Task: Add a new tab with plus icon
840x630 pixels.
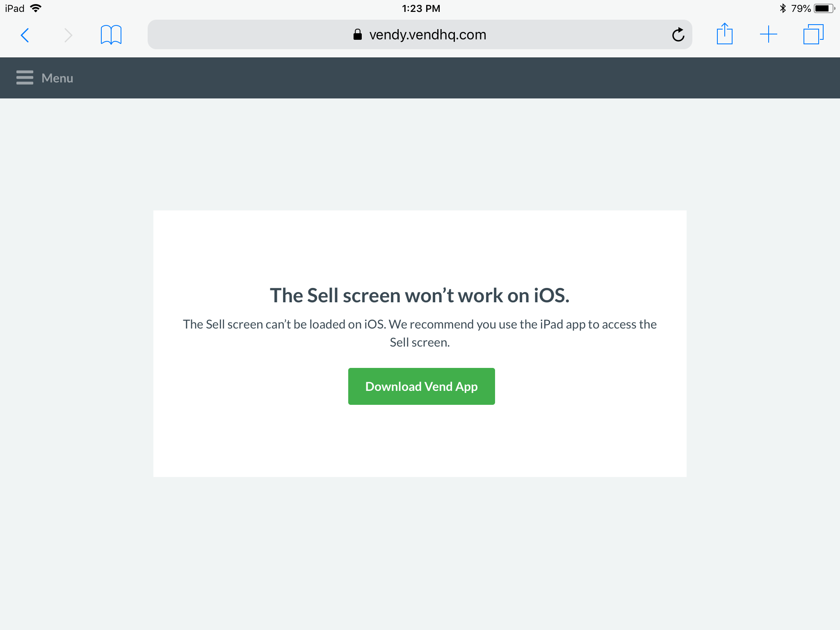Action: (768, 34)
